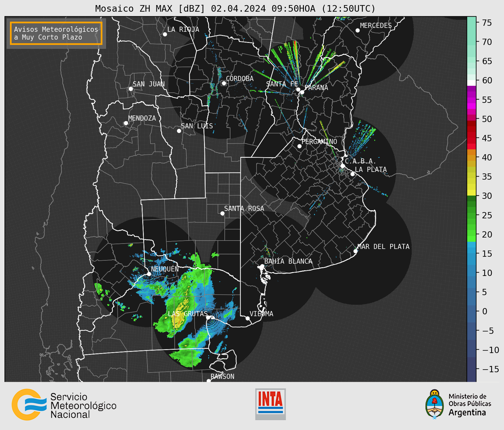This screenshot has height=430, width=504.
Task: Click the Paraná city marker
Action: 302,92
